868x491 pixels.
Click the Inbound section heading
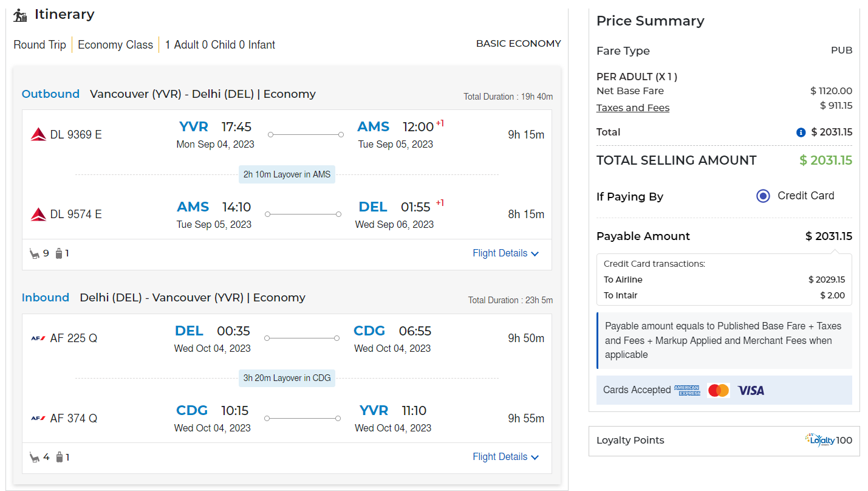(46, 298)
